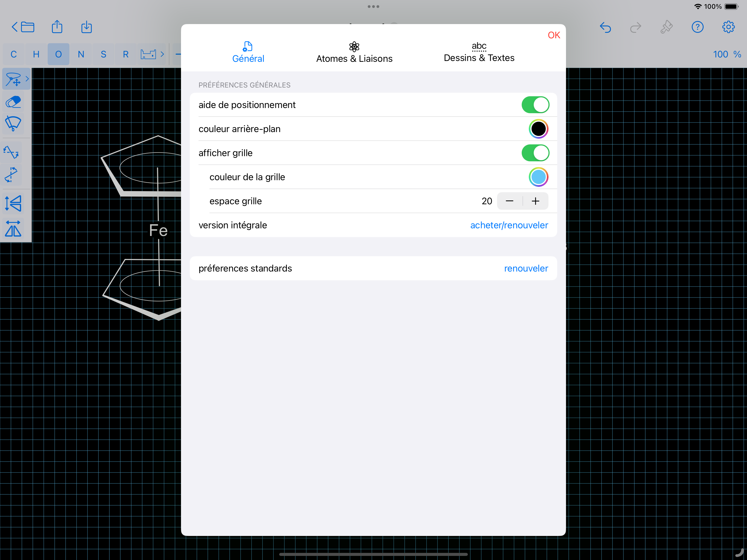Open couleur arrière-plan color picker
Image resolution: width=747 pixels, height=560 pixels.
tap(538, 129)
